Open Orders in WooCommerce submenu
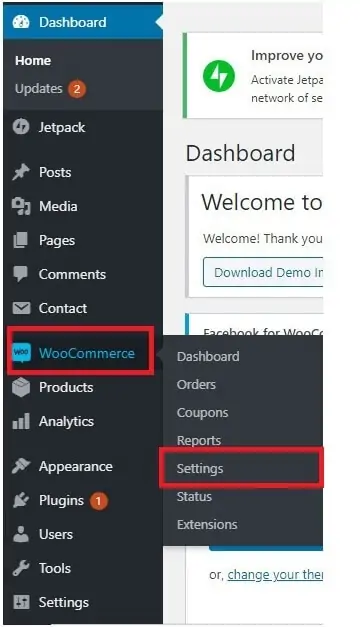This screenshot has width=360, height=627. coord(196,384)
